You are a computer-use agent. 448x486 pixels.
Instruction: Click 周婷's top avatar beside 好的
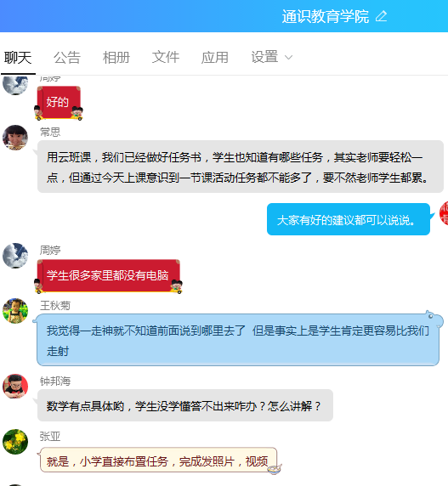15,85
